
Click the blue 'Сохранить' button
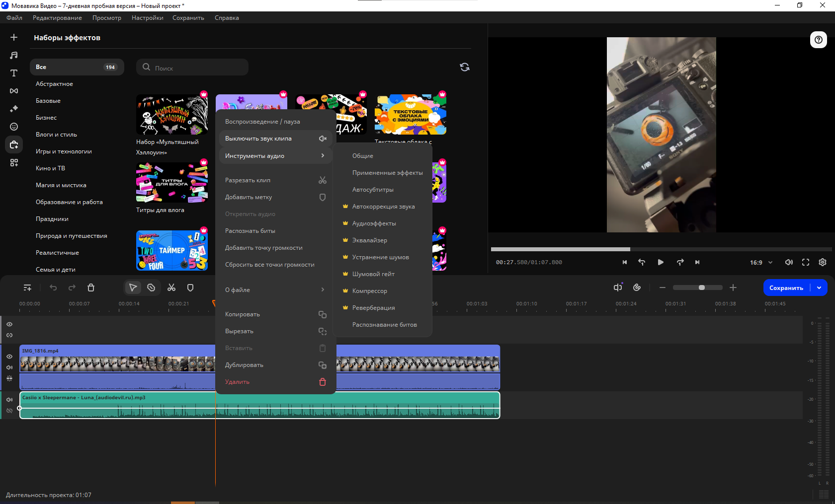786,288
